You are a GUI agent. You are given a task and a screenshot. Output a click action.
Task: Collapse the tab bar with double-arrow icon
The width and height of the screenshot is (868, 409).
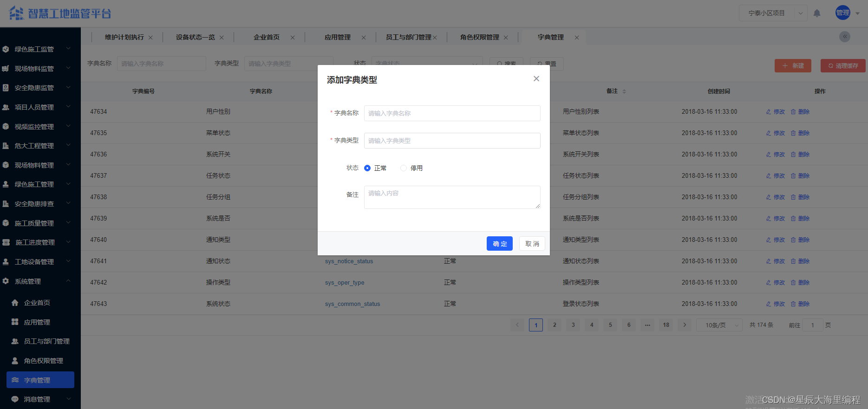pyautogui.click(x=845, y=37)
